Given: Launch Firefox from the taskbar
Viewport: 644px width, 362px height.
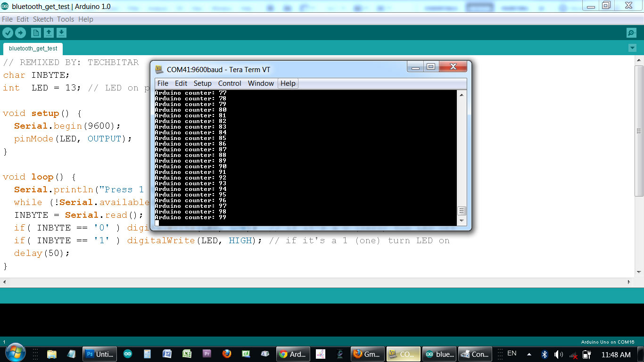Looking at the screenshot, I should coord(226,354).
